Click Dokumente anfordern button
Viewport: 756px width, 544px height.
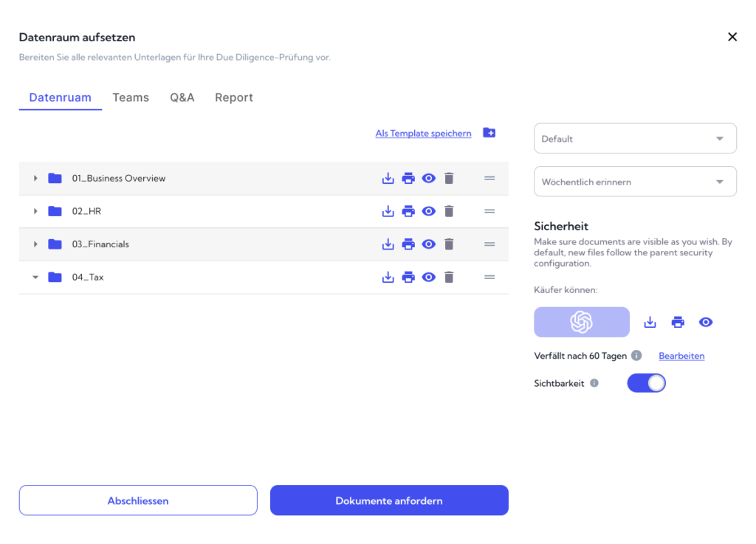pos(389,500)
